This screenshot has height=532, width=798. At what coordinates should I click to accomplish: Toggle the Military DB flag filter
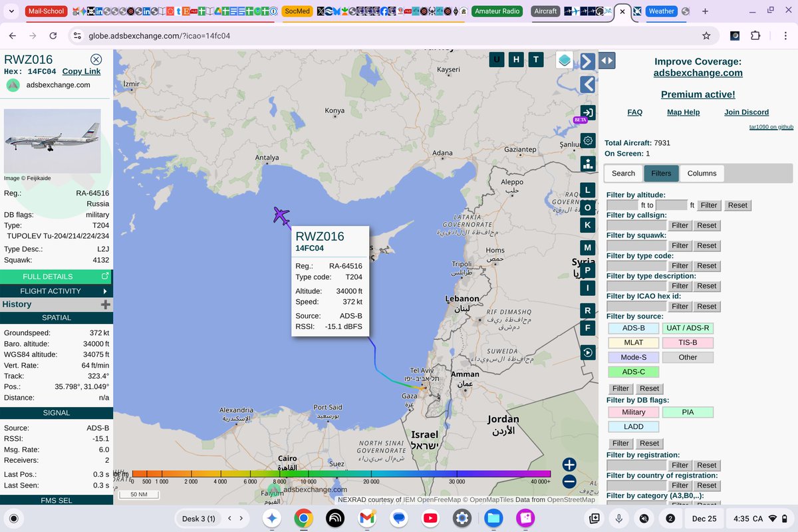(x=634, y=412)
